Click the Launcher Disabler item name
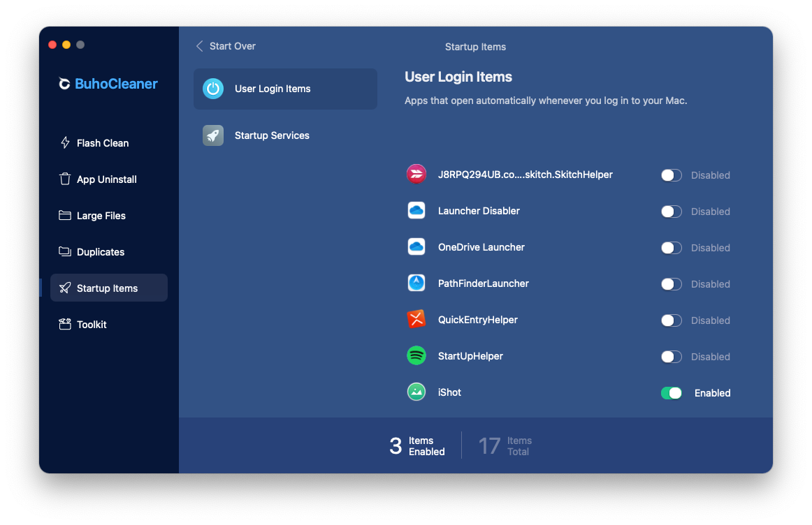Viewport: 812px width, 525px height. pos(479,211)
